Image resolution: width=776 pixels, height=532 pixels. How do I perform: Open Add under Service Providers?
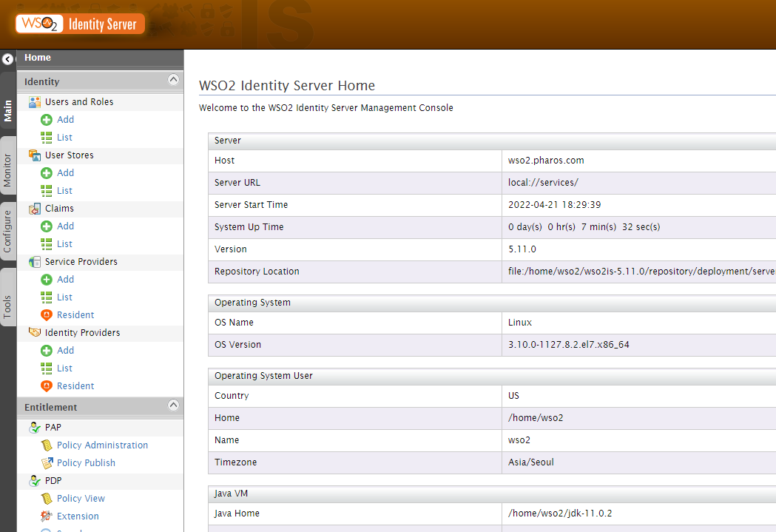65,280
